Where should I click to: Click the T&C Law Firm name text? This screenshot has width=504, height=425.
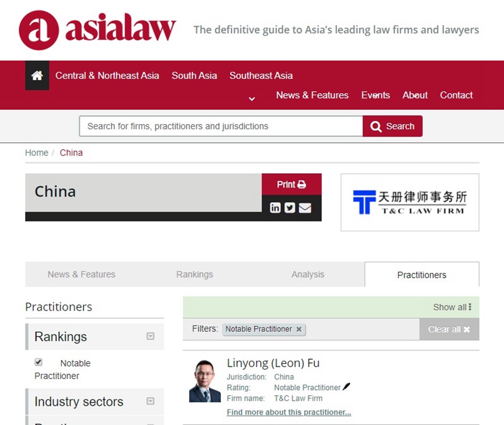coord(298,398)
